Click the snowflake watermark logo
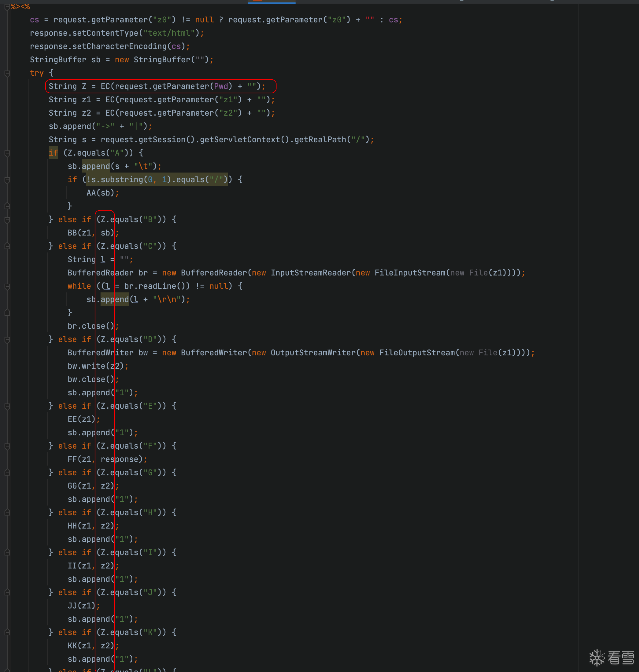The image size is (639, 672). click(597, 657)
